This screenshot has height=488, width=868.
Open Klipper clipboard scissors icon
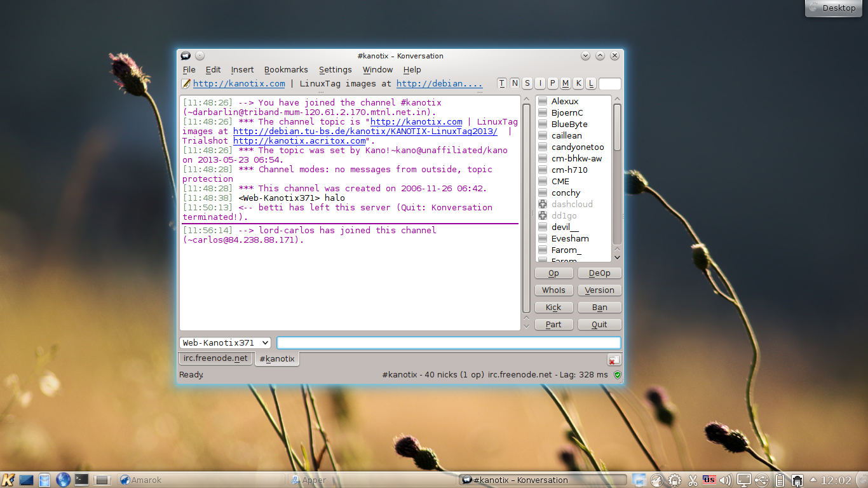[693, 480]
